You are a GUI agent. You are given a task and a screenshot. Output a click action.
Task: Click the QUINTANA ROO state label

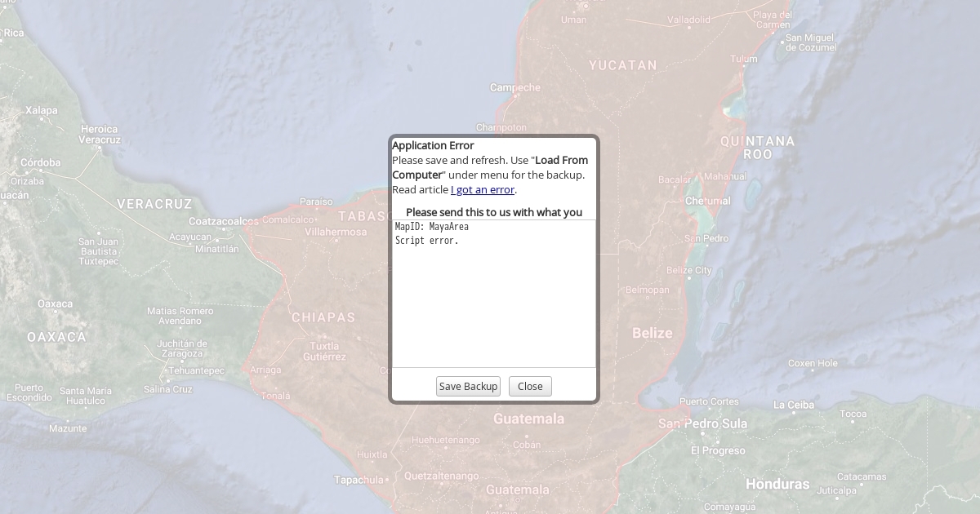pos(757,148)
